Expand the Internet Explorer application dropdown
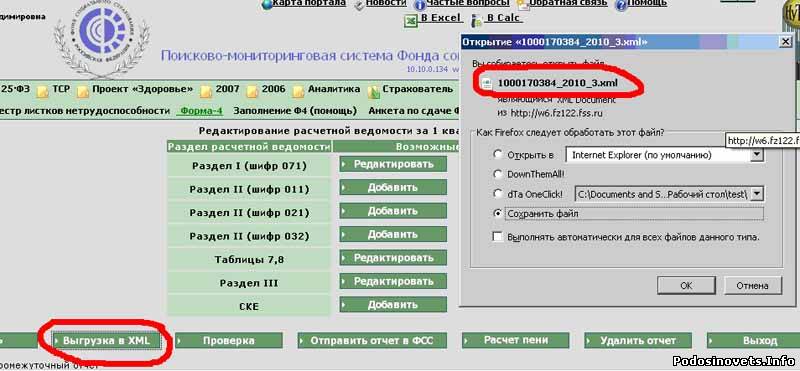Image resolution: width=800 pixels, height=371 pixels. pyautogui.click(x=757, y=155)
